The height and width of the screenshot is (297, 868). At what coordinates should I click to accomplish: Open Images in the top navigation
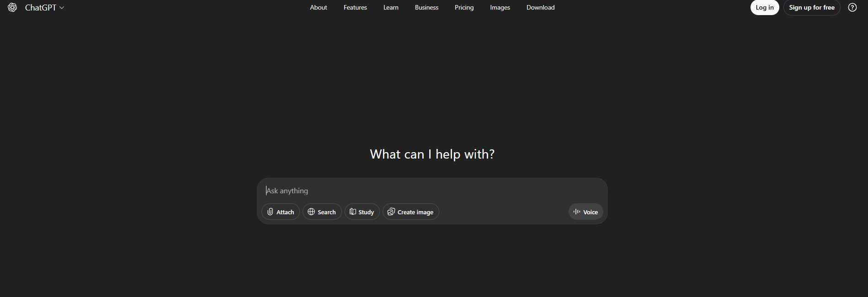(x=500, y=7)
